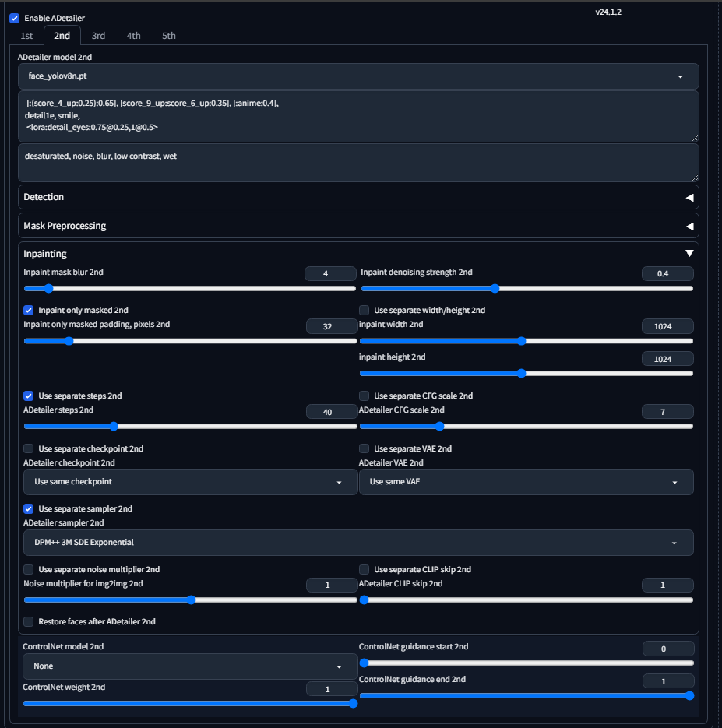This screenshot has height=728, width=722.
Task: Enable Use separate CFG scale 2nd
Action: [x=365, y=396]
